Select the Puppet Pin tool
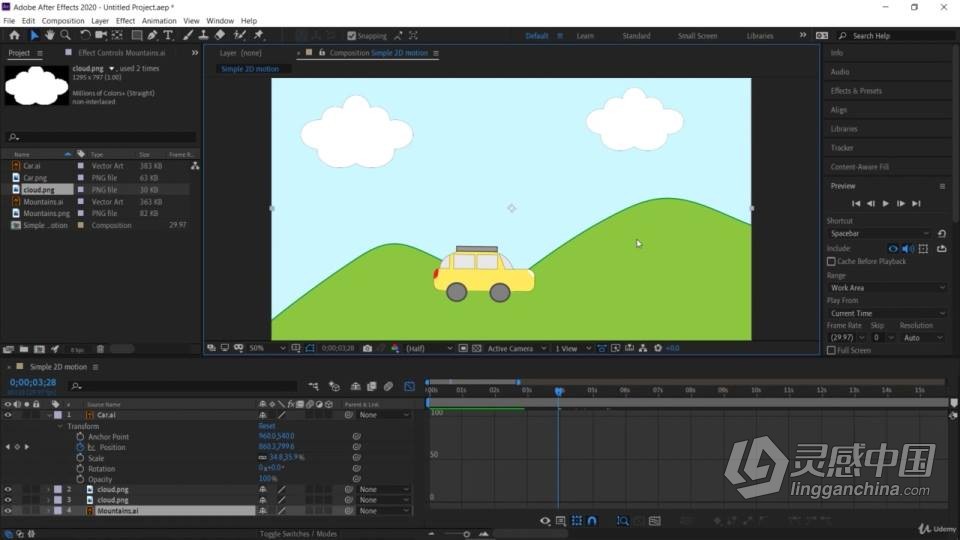The height and width of the screenshot is (540, 960). 258,36
